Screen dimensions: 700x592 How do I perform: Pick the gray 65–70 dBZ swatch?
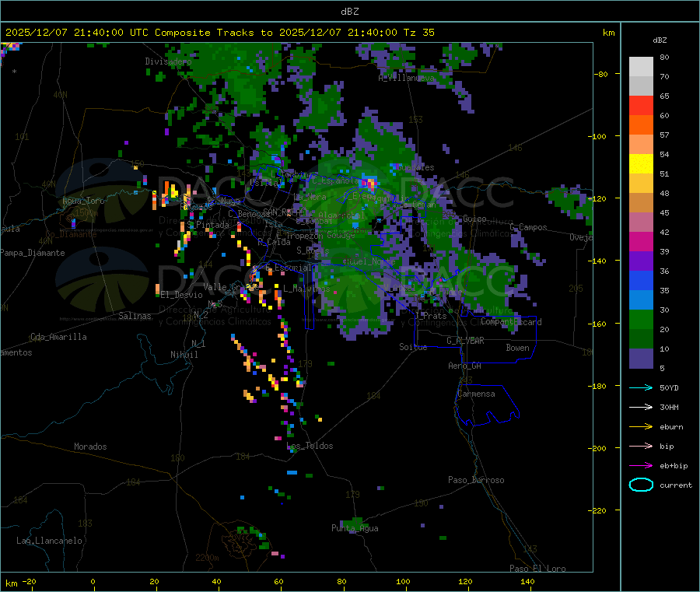(641, 86)
